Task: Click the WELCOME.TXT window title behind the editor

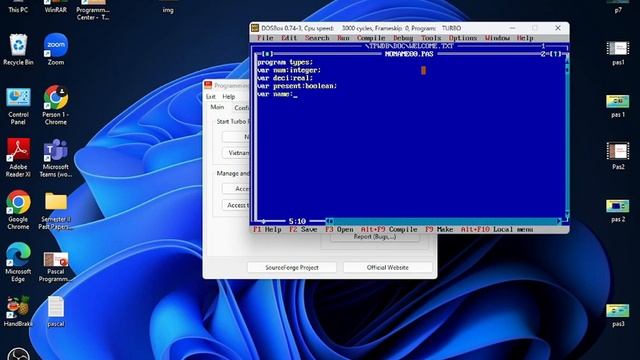Action: pos(409,46)
